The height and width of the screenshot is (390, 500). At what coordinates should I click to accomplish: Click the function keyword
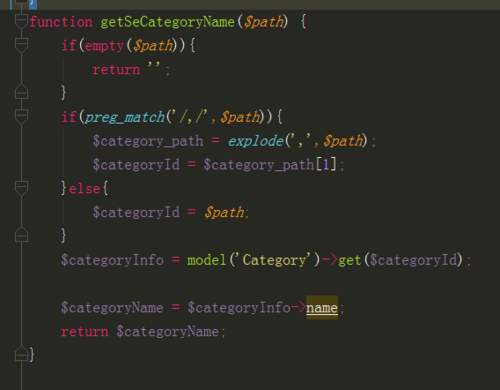[x=61, y=22]
